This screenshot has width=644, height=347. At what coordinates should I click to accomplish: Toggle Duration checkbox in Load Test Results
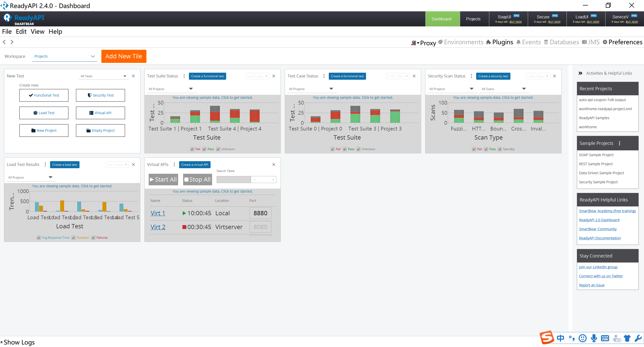tap(73, 238)
